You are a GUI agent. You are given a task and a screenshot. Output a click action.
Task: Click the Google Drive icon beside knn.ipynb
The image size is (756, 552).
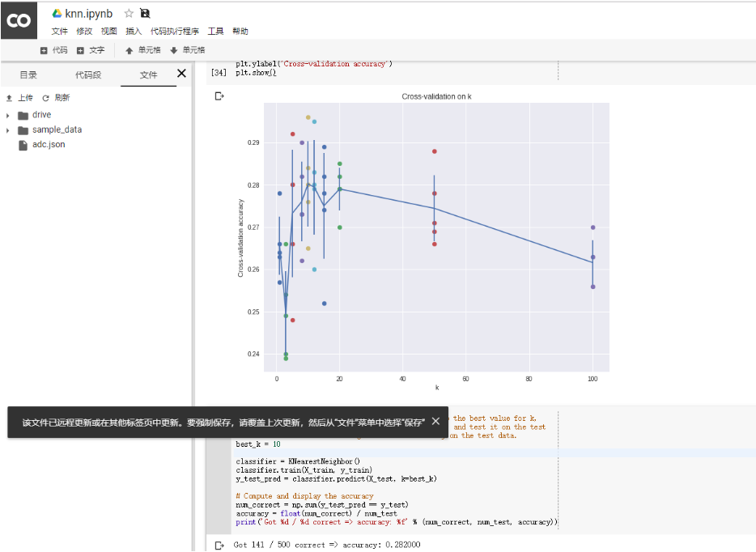pos(57,14)
